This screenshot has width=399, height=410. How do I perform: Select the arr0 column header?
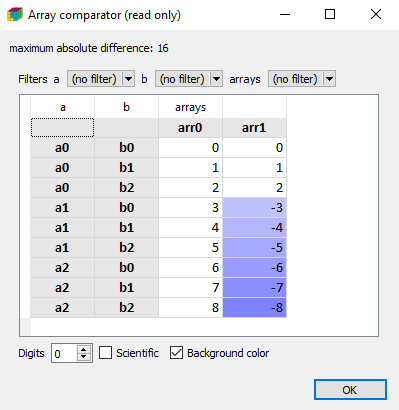tap(190, 128)
